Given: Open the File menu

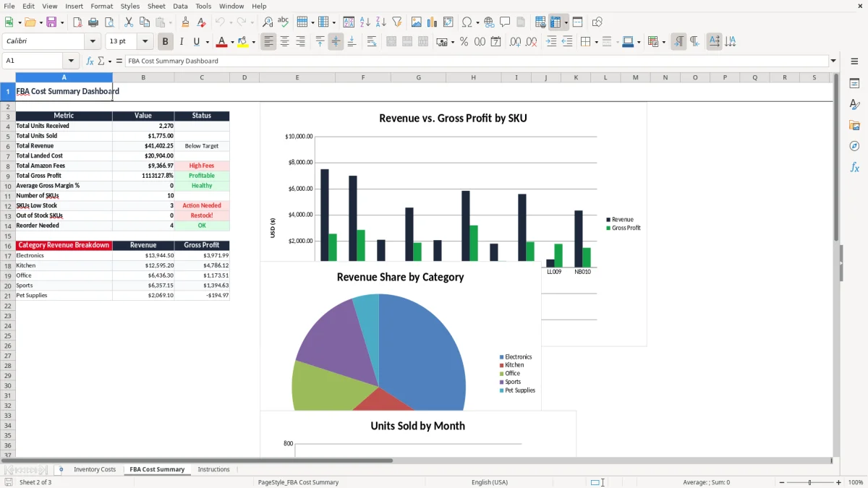Looking at the screenshot, I should tap(9, 6).
